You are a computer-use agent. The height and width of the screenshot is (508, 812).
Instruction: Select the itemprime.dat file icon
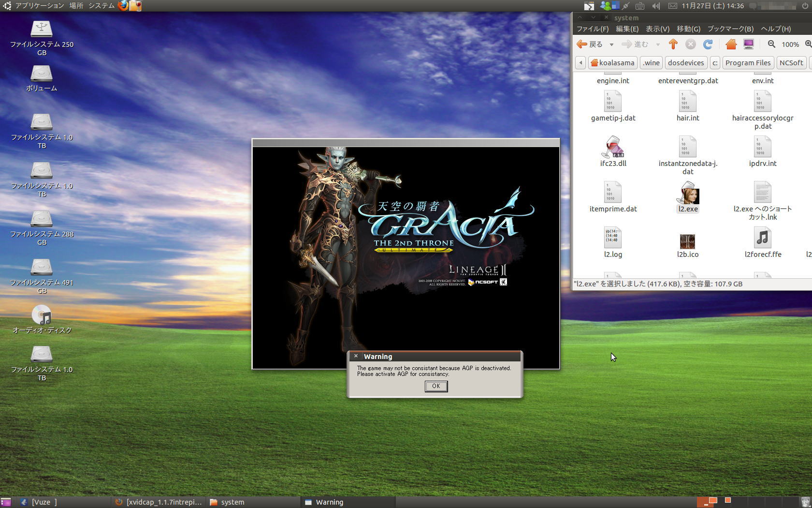coord(613,193)
